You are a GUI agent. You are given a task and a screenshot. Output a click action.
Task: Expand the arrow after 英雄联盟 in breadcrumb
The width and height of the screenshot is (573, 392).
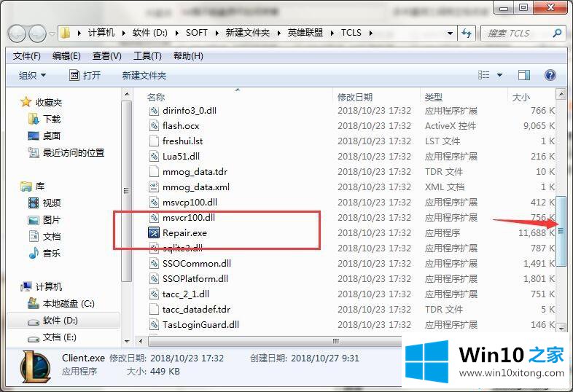[332, 34]
